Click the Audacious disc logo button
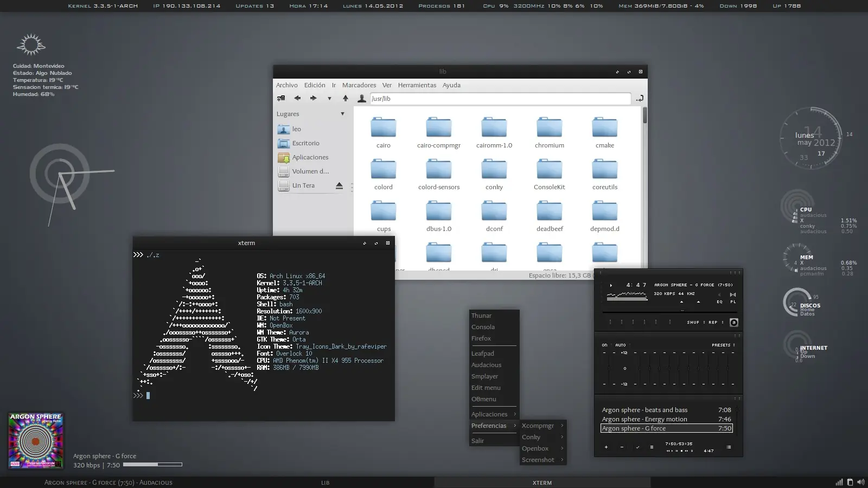 [x=733, y=323]
